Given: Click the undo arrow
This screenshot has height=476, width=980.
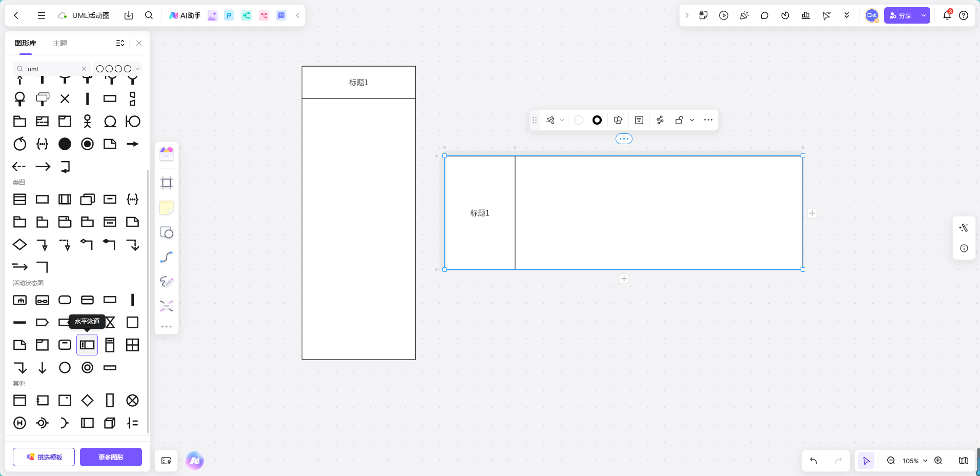Looking at the screenshot, I should click(813, 461).
